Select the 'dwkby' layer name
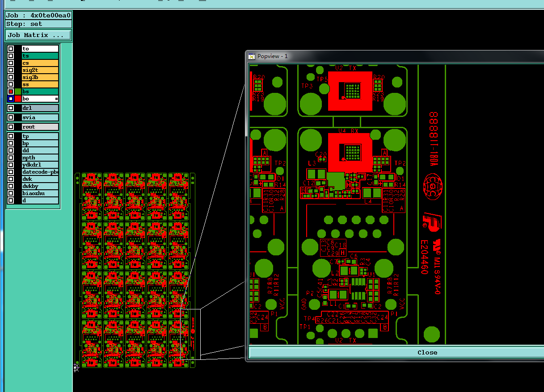The image size is (544, 392). point(40,186)
